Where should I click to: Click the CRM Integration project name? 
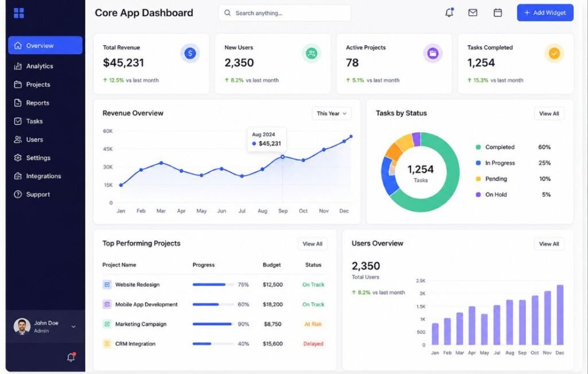(135, 344)
